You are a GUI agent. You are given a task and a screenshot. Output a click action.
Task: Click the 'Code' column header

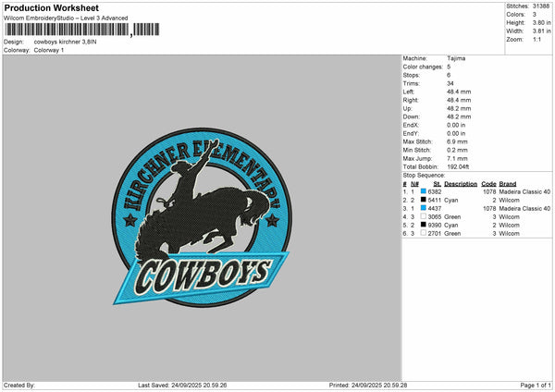pos(488,184)
